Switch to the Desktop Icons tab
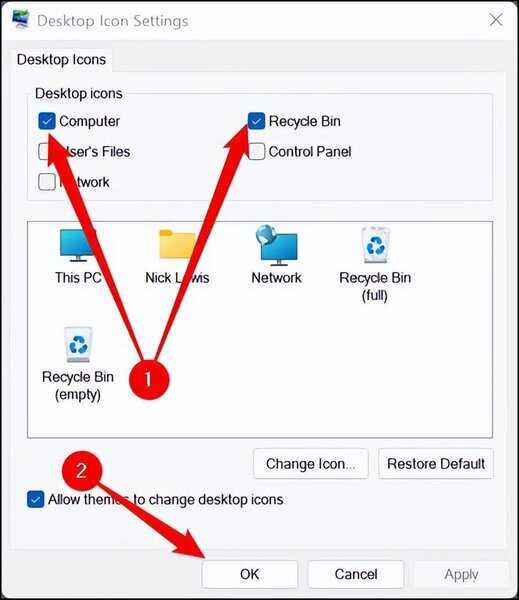Image resolution: width=519 pixels, height=600 pixels. 61,60
